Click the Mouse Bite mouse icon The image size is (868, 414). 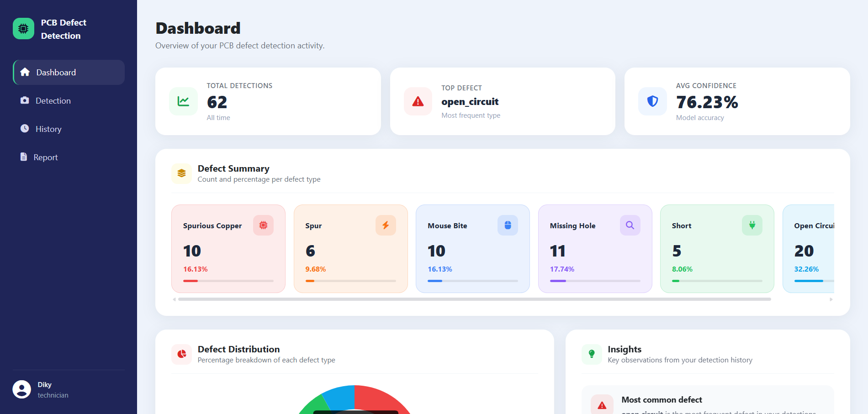(508, 225)
